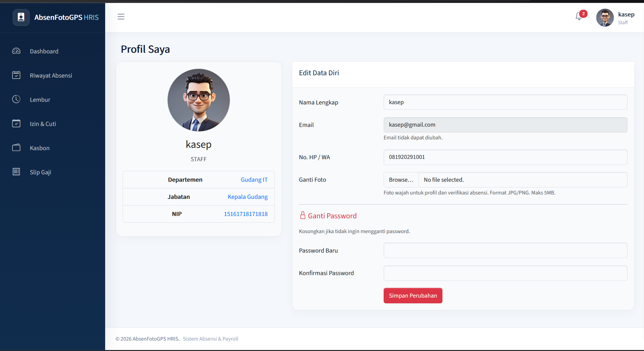
Task: Click the Gudang IT department value
Action: pos(254,180)
